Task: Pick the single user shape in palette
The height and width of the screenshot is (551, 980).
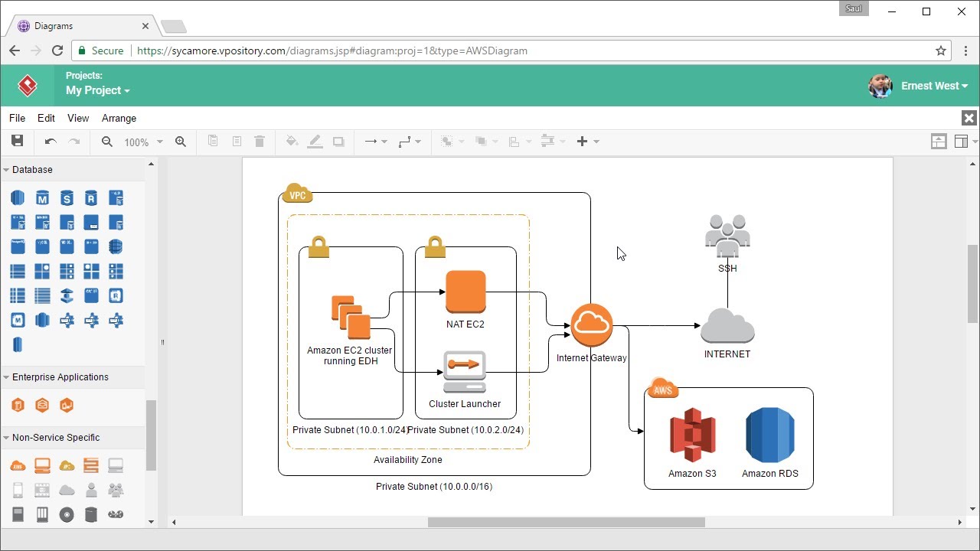Action: coord(91,490)
